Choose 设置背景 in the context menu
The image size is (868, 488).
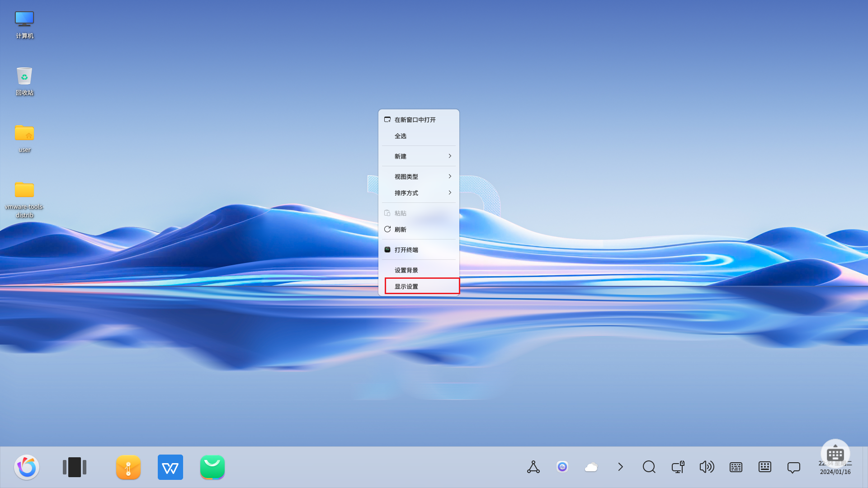pyautogui.click(x=419, y=270)
